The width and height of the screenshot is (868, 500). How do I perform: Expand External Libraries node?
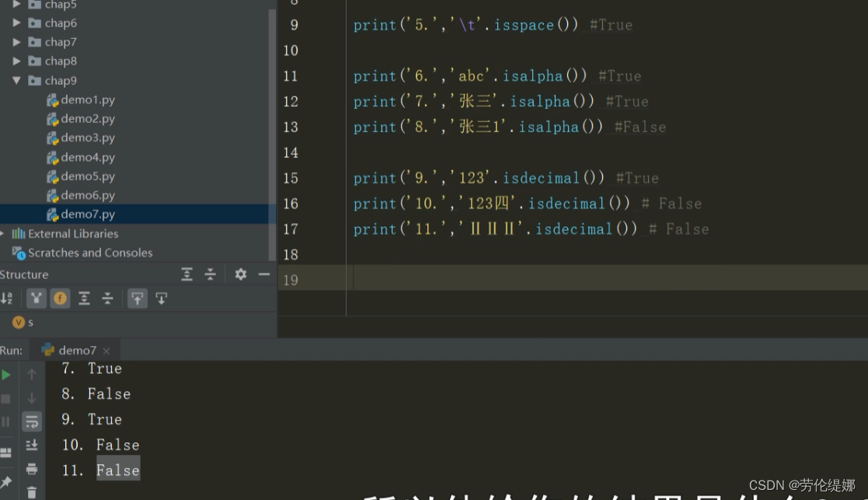[x=2, y=233]
